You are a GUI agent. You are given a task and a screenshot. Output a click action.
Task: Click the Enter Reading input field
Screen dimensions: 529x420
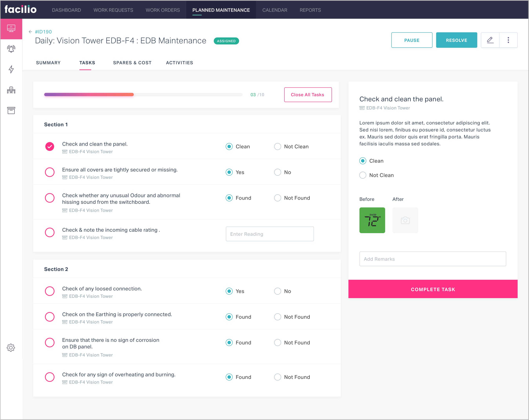point(270,234)
